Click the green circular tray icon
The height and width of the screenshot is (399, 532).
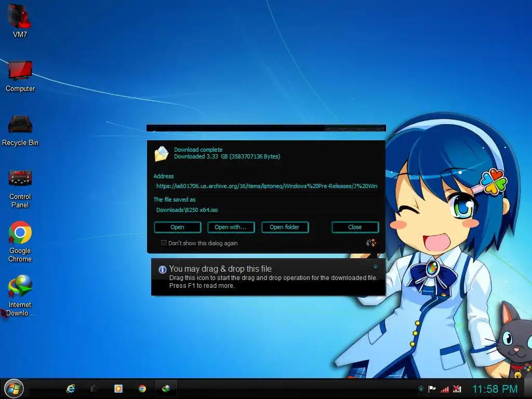tap(421, 389)
